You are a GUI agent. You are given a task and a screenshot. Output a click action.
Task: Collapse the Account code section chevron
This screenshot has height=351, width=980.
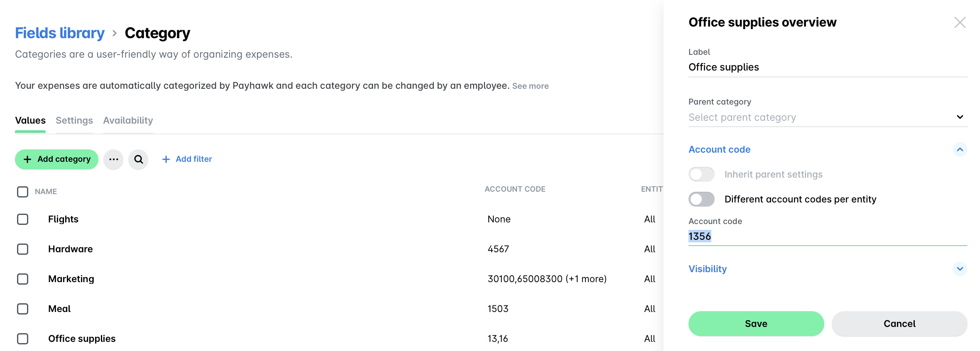click(960, 149)
